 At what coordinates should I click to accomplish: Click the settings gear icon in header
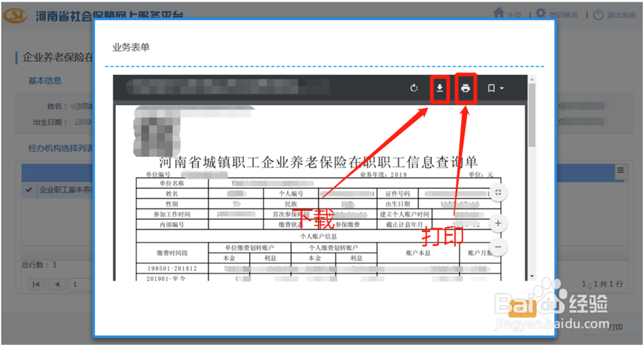point(541,13)
